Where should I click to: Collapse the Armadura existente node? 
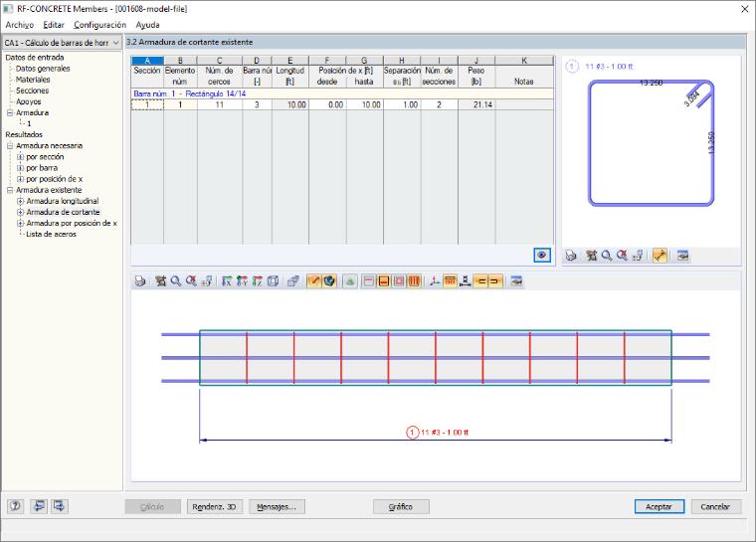pyautogui.click(x=10, y=190)
